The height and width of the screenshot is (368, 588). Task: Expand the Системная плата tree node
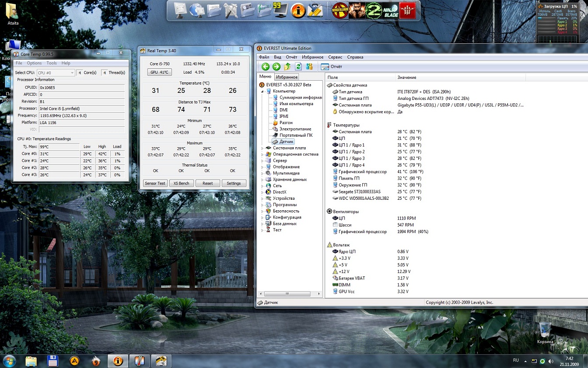[x=262, y=148]
